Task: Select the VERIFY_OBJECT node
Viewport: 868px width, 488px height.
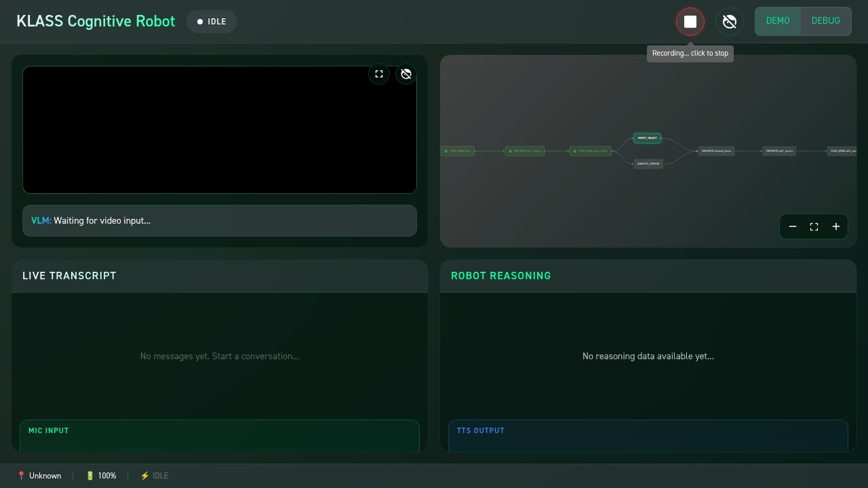Action: [x=647, y=138]
